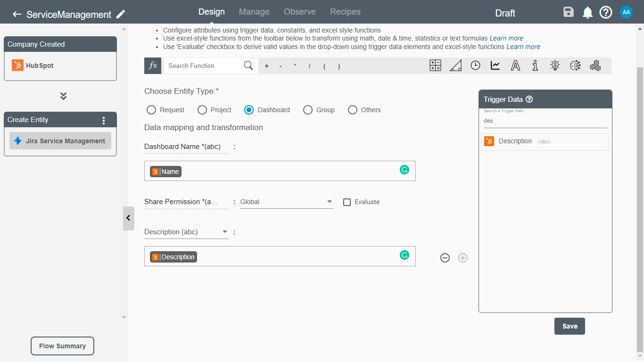Edit the ServiceManagement flow name with the pencil
644x362 pixels.
tap(121, 14)
